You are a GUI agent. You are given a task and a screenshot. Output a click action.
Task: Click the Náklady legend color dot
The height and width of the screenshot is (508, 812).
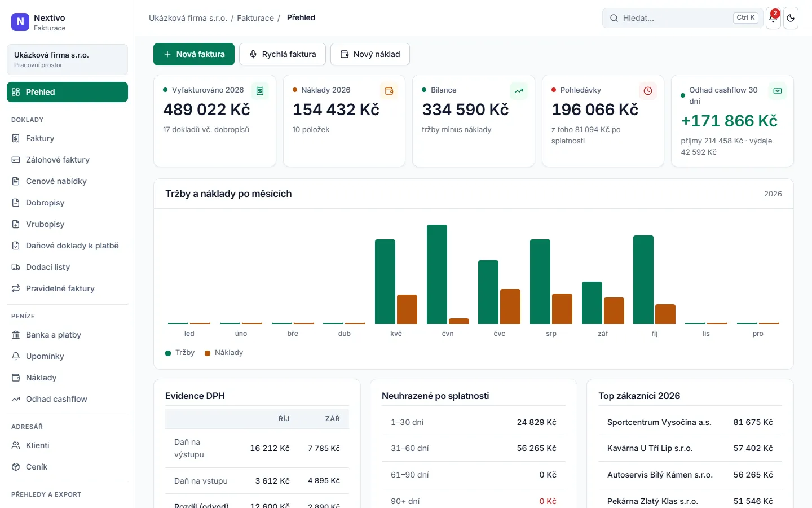(x=208, y=353)
